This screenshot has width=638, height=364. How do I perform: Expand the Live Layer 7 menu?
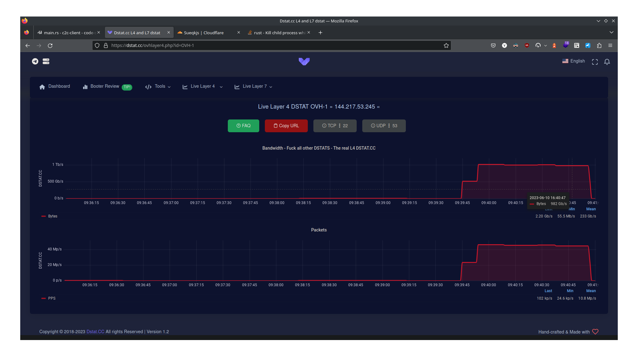coord(253,86)
